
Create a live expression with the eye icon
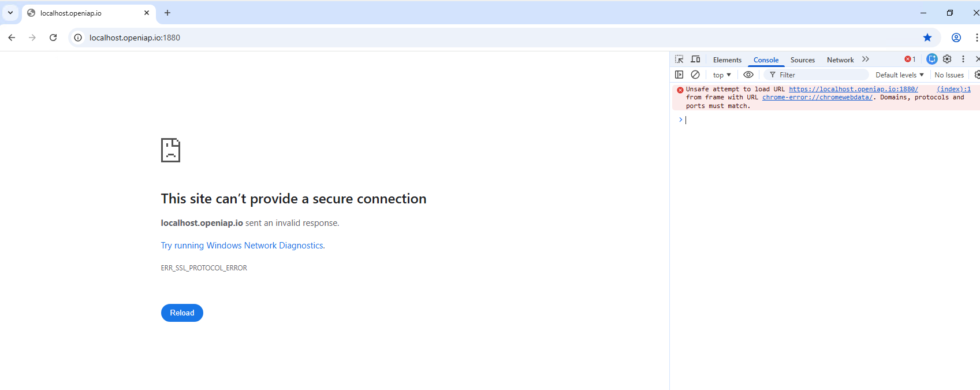tap(748, 75)
